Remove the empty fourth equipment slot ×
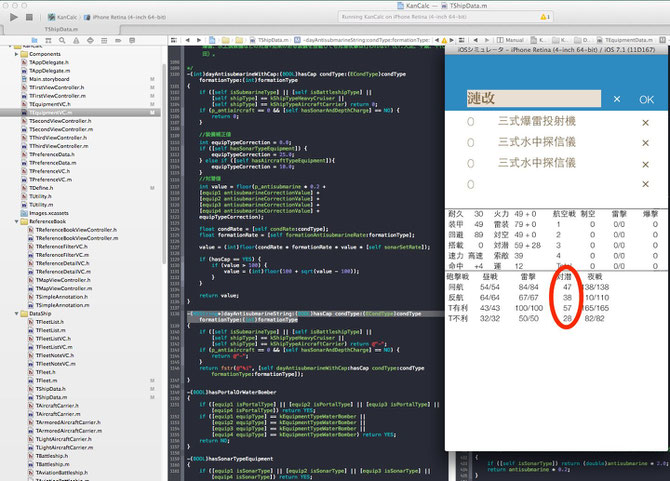Viewport: 670px width, 481px height. [x=645, y=184]
